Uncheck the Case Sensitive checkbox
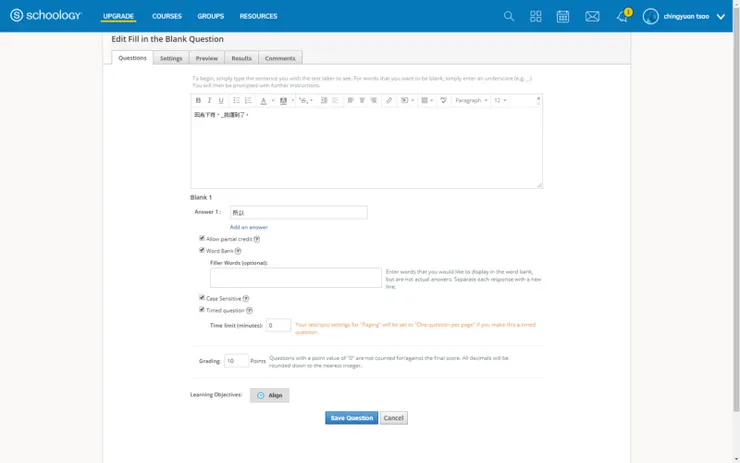740x463 pixels. tap(202, 297)
